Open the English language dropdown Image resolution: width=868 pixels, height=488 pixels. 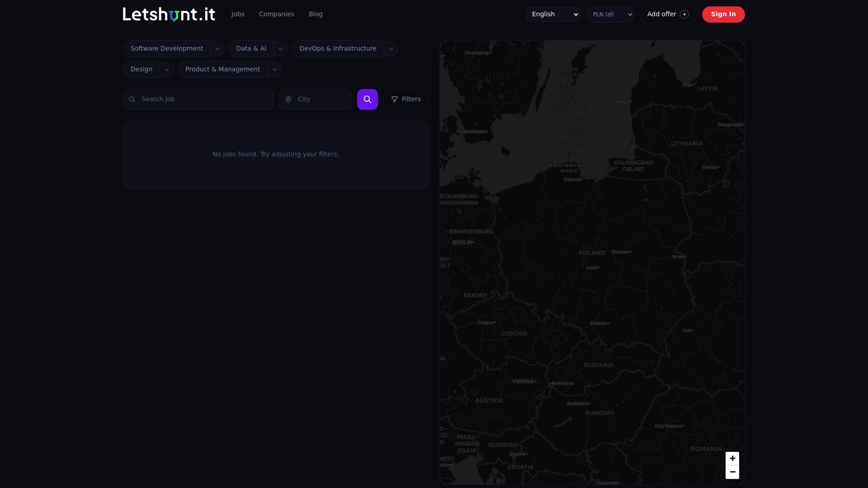coord(552,14)
